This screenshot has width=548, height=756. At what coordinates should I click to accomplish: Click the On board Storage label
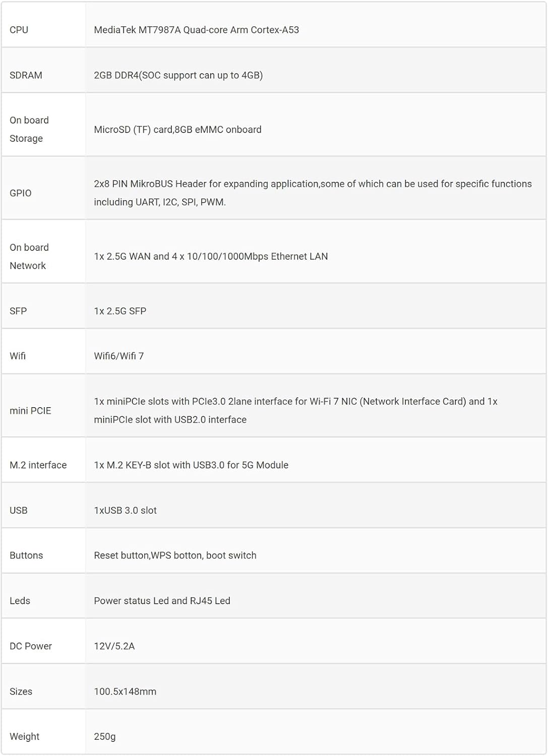pos(29,129)
